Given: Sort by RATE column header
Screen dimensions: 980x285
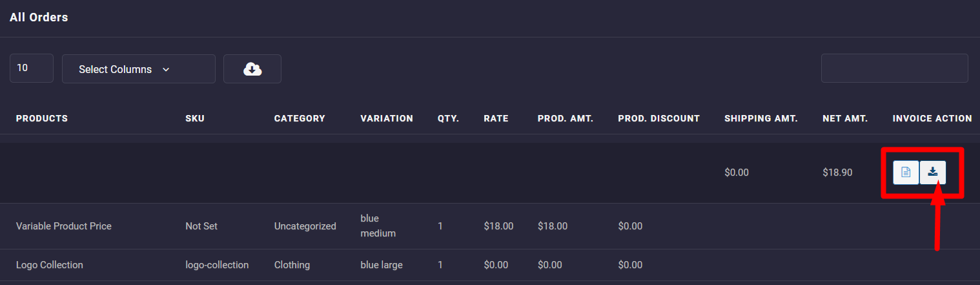Looking at the screenshot, I should [496, 118].
